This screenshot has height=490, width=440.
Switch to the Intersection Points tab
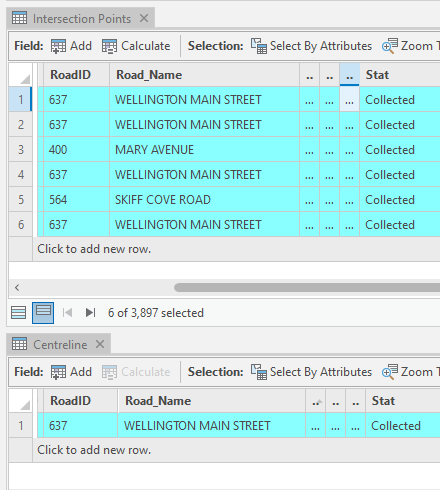82,19
